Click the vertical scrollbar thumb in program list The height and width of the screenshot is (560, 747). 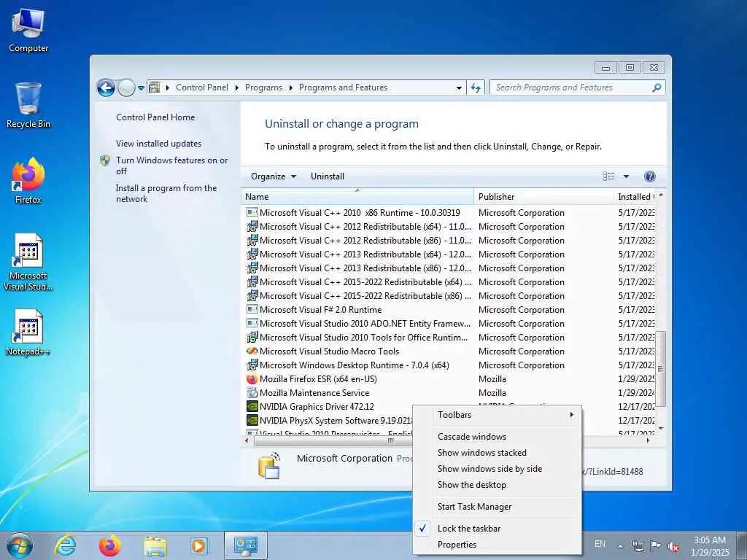[x=661, y=368]
